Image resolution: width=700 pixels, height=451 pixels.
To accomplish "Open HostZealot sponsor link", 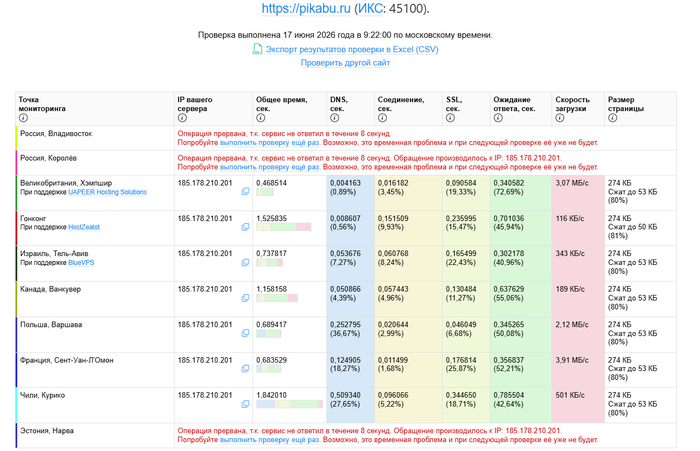I will point(84,227).
